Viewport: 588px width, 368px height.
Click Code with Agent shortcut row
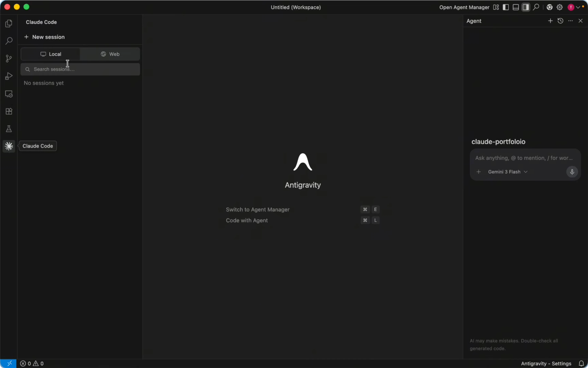(x=302, y=220)
